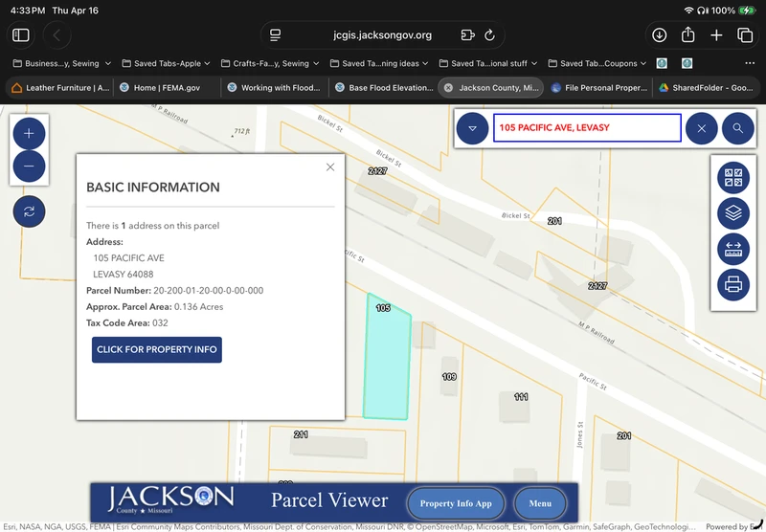Expand the Crafts-Fa...y, Sewing bookmarks folder
This screenshot has width=766, height=532.
270,63
